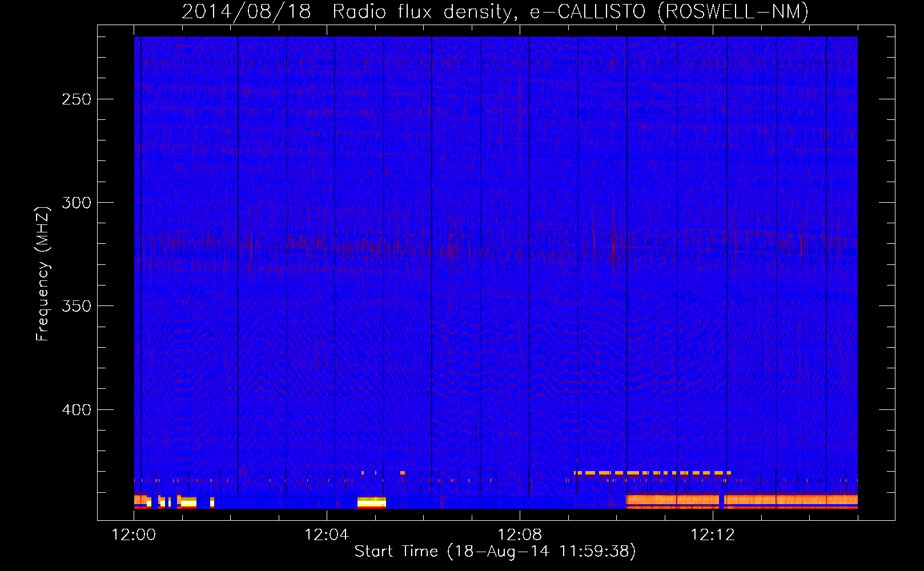This screenshot has height=571, width=924.
Task: Click the 12:04 time tick label
Action: (x=327, y=535)
